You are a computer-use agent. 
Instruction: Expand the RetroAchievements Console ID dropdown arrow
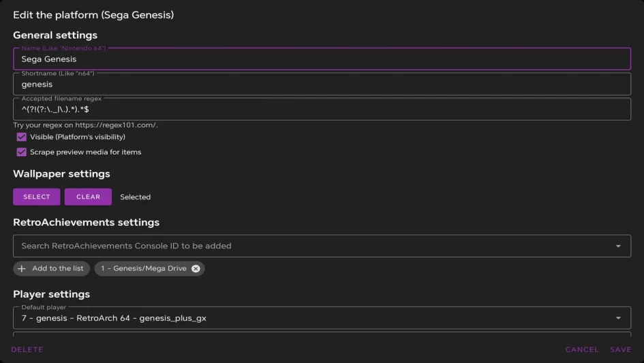[x=618, y=246]
